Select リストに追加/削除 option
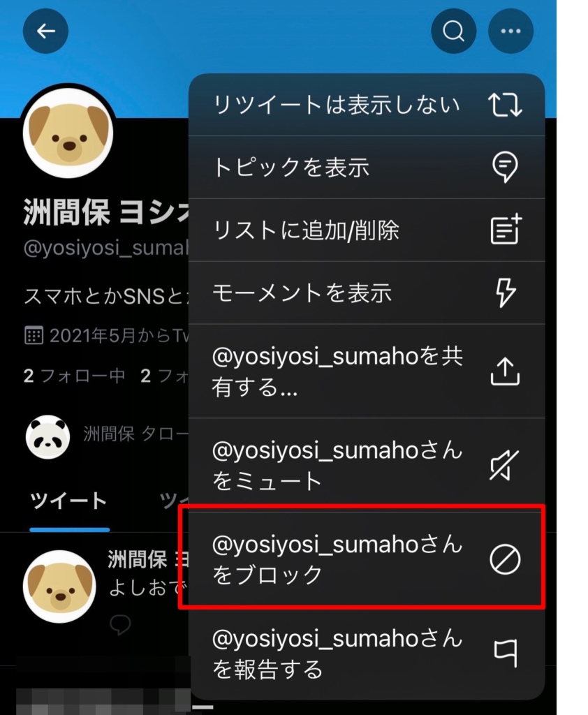This screenshot has width=588, height=715. pyautogui.click(x=367, y=230)
